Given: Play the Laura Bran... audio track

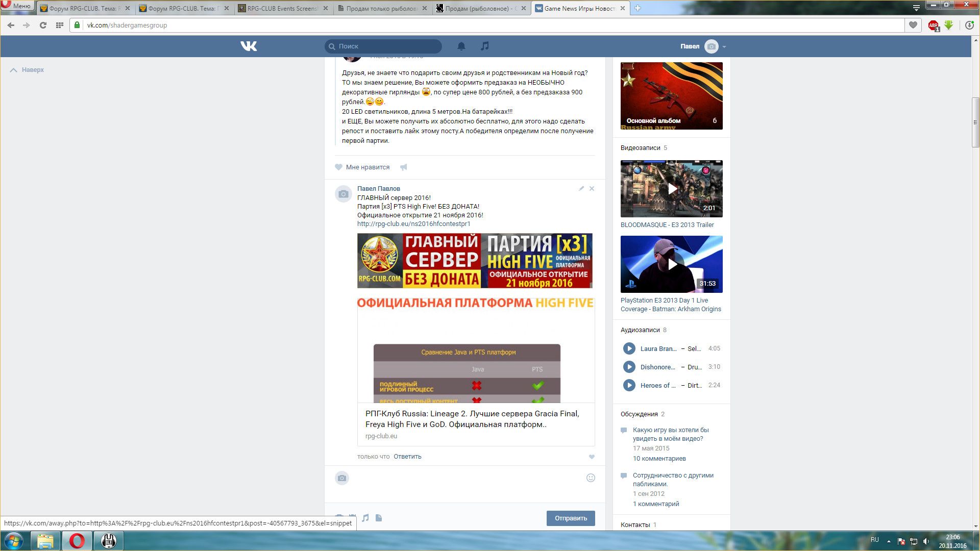Looking at the screenshot, I should tap(629, 349).
